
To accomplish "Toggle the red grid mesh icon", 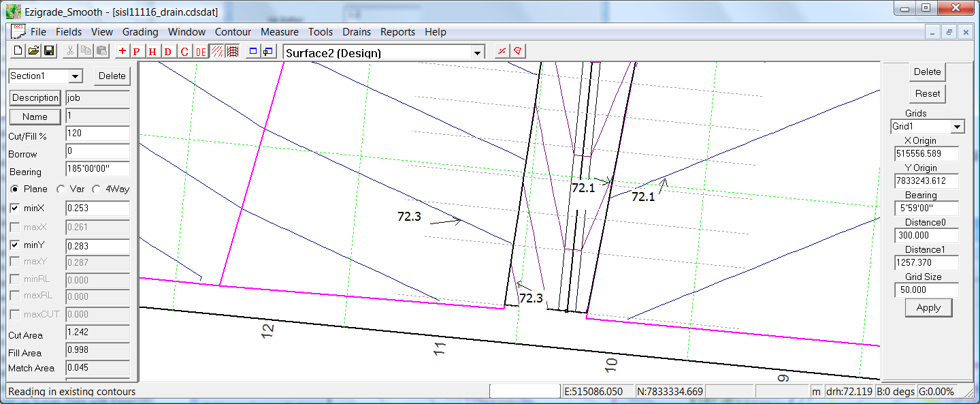I will point(232,51).
